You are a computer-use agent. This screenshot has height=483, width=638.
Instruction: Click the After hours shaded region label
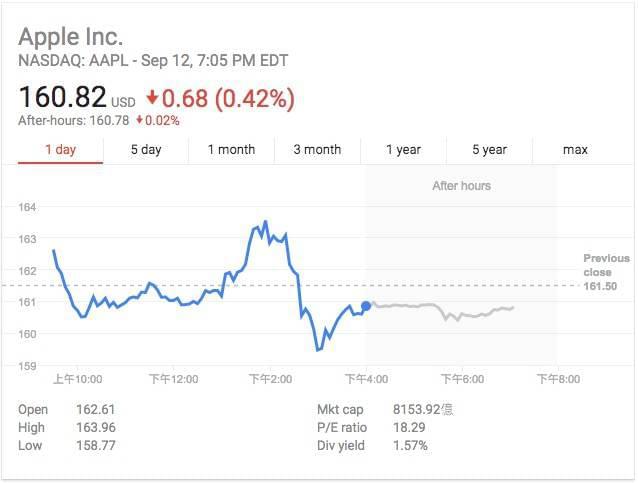461,186
